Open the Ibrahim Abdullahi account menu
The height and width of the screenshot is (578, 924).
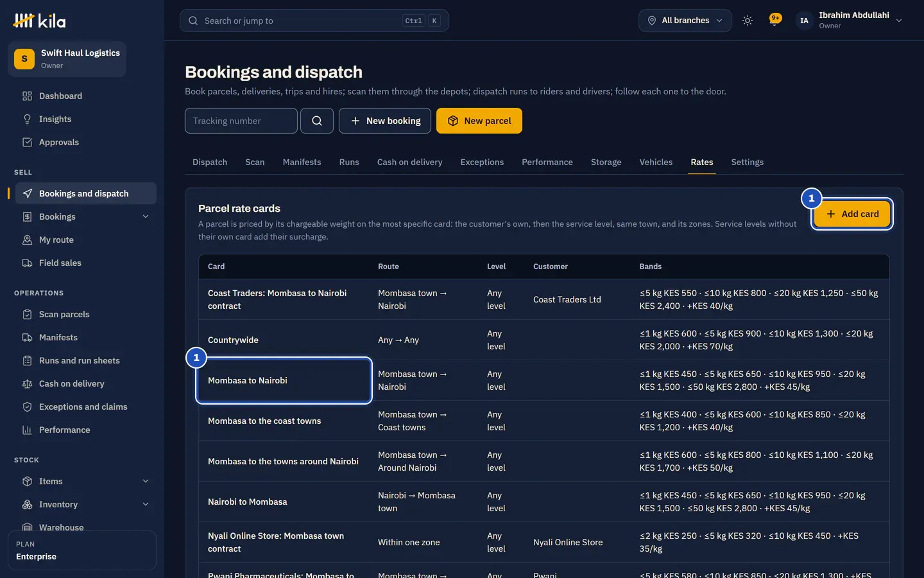[x=850, y=21]
